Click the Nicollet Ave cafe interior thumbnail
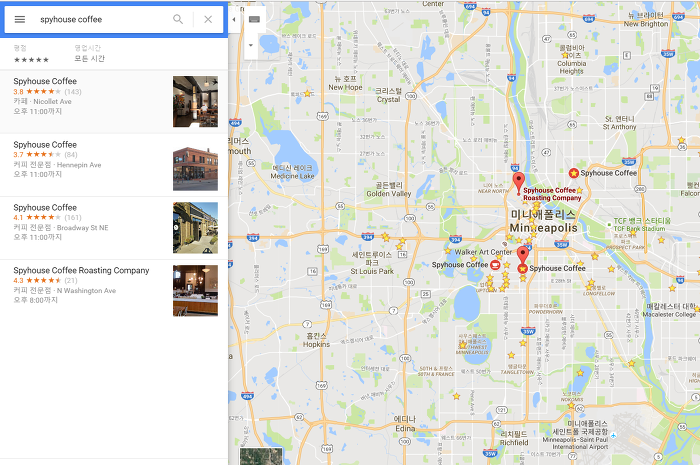This screenshot has height=465, width=700. 196,101
